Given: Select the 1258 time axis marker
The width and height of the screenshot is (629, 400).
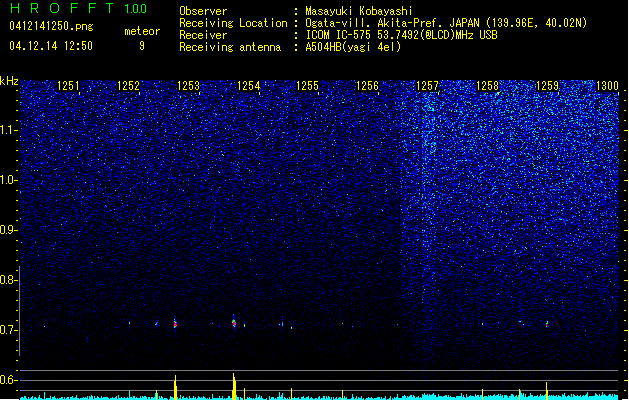Looking at the screenshot, I should pos(487,86).
